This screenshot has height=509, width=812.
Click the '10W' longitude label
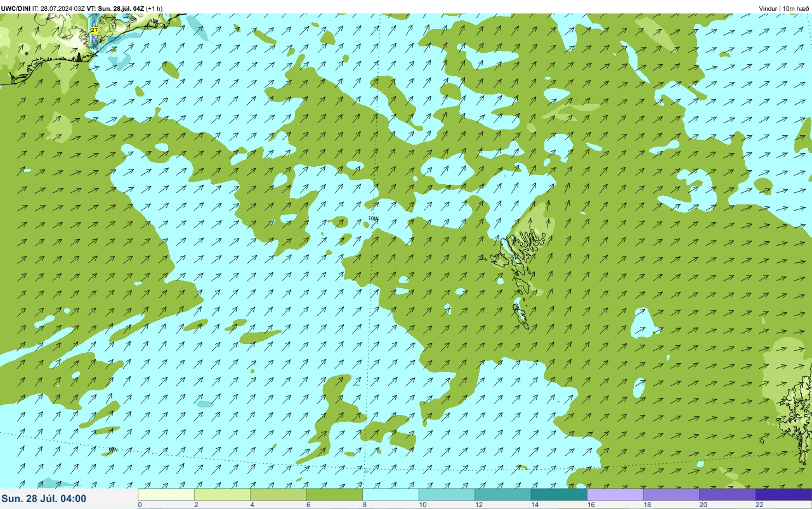pos(373,218)
